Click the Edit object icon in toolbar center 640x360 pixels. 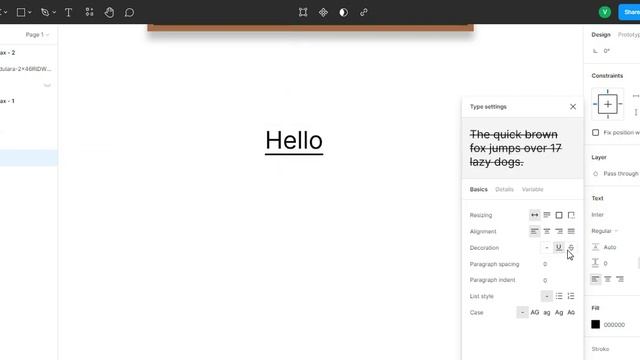(303, 12)
